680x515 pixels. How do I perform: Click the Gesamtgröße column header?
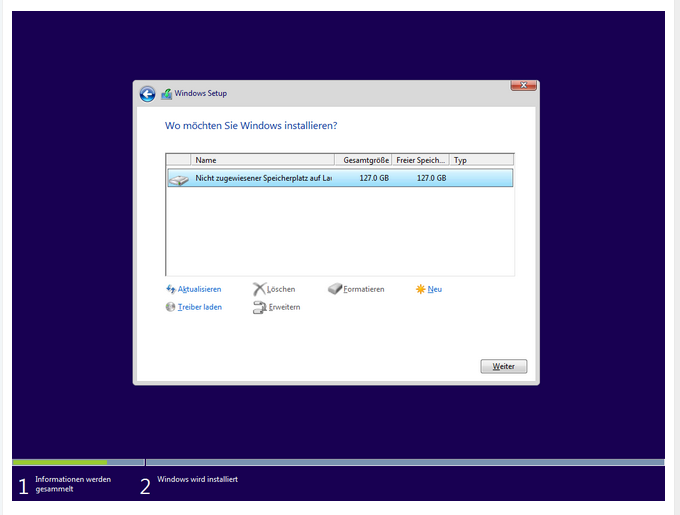(x=363, y=160)
